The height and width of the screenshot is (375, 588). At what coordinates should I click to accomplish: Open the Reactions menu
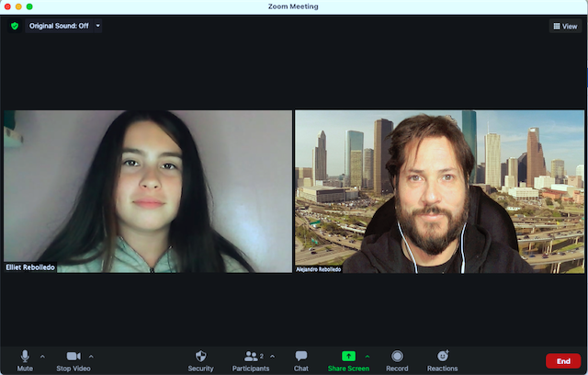coord(443,360)
